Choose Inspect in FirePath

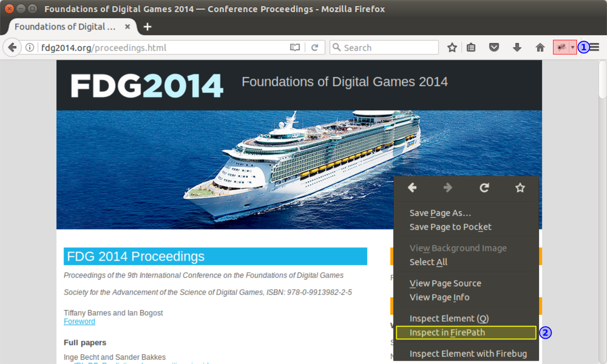point(466,332)
